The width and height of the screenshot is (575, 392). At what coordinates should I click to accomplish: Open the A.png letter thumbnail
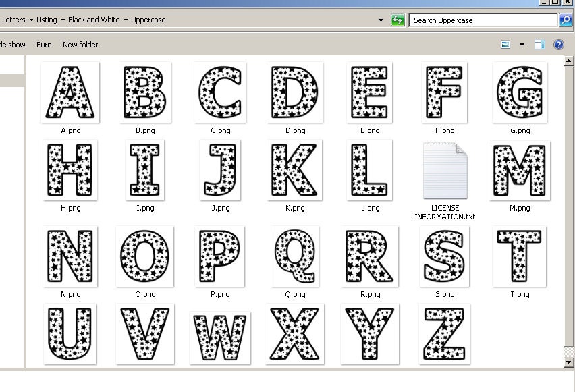70,93
